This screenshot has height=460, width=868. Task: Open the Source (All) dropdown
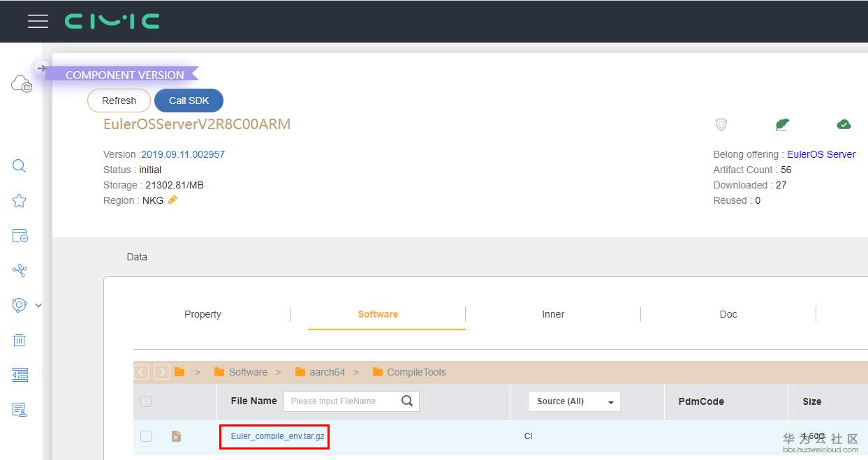tap(575, 401)
